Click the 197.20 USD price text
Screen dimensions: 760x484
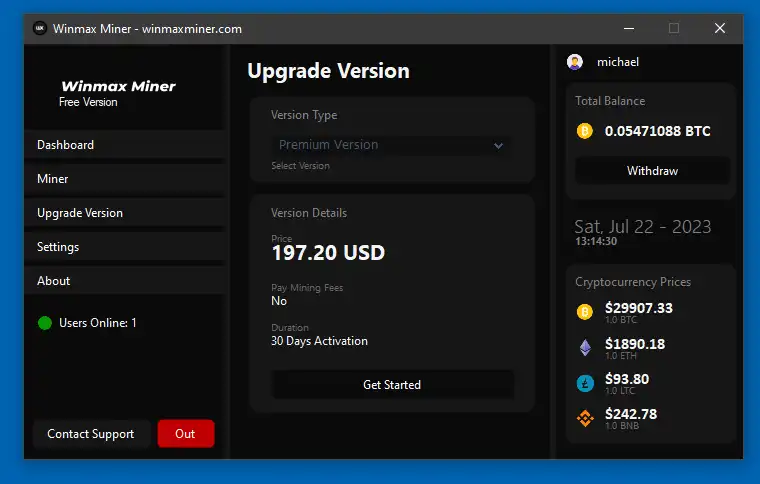[328, 253]
